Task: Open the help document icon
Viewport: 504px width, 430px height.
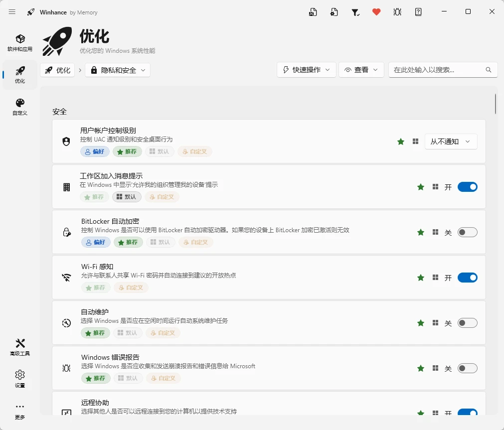Action: (418, 12)
